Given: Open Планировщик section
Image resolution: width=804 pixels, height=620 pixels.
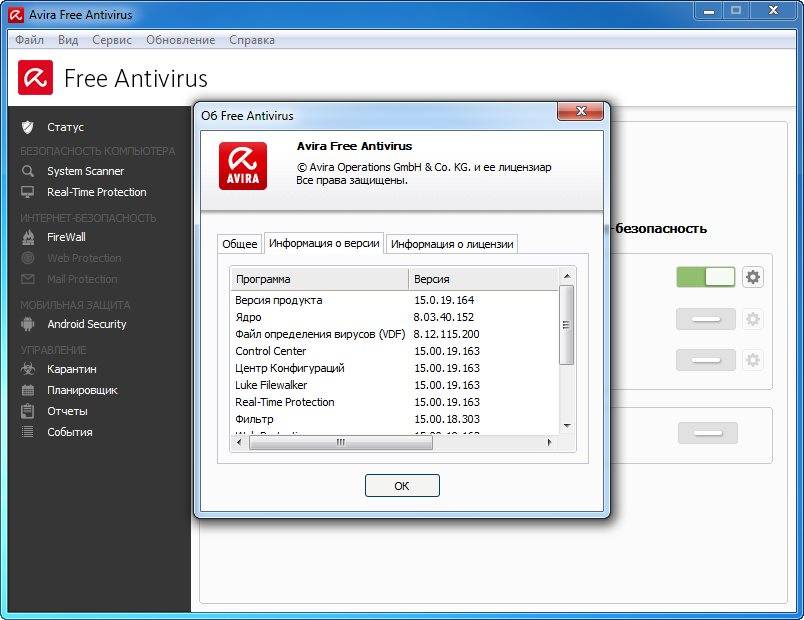Looking at the screenshot, I should pos(82,390).
